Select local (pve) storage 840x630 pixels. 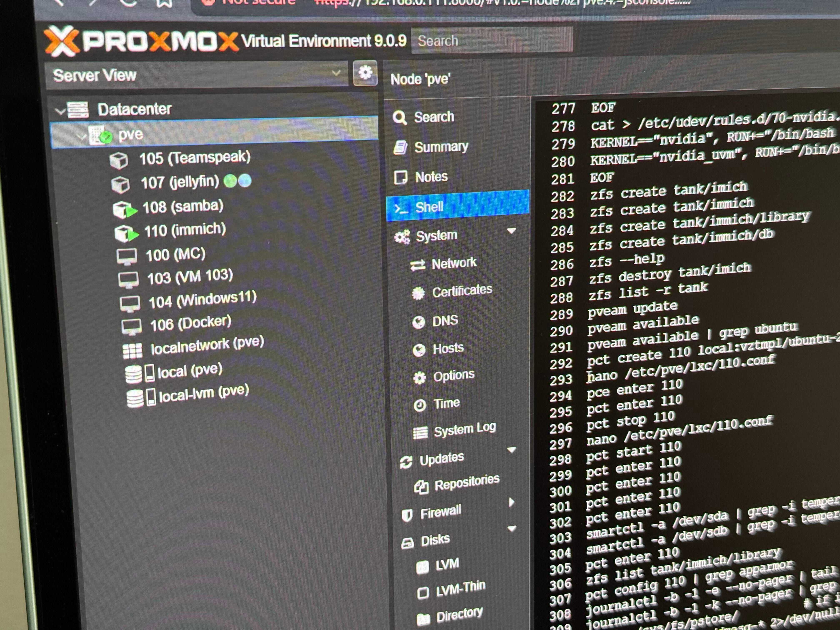pyautogui.click(x=190, y=371)
